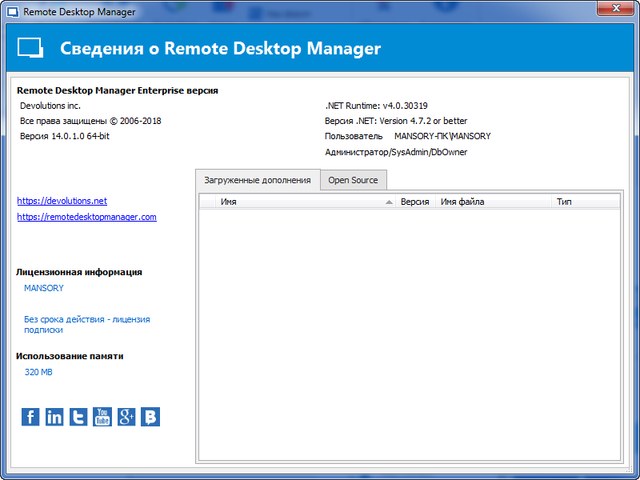Visit the https://remotedesktopmanager.com link
This screenshot has height=480, width=640.
(87, 216)
